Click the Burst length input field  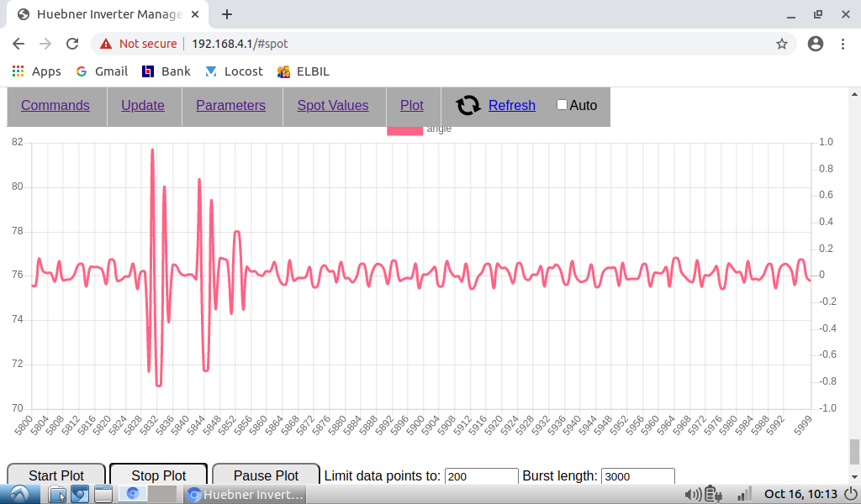(x=637, y=476)
